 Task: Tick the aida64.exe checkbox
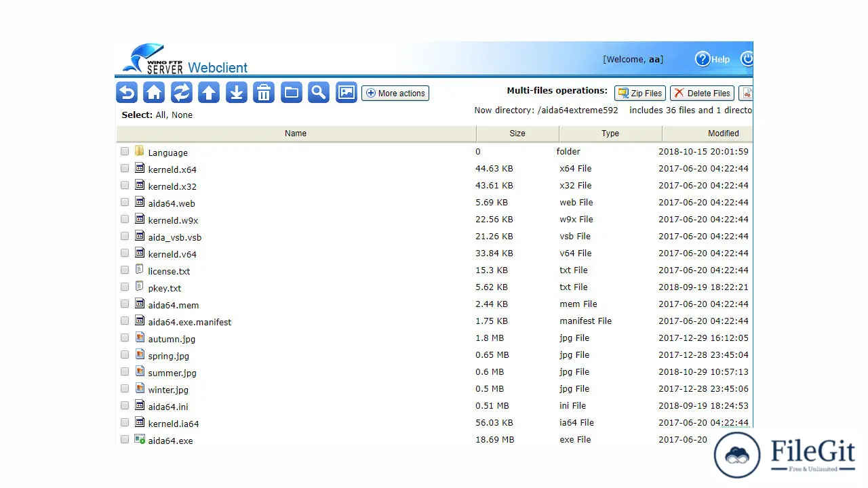[x=125, y=439]
